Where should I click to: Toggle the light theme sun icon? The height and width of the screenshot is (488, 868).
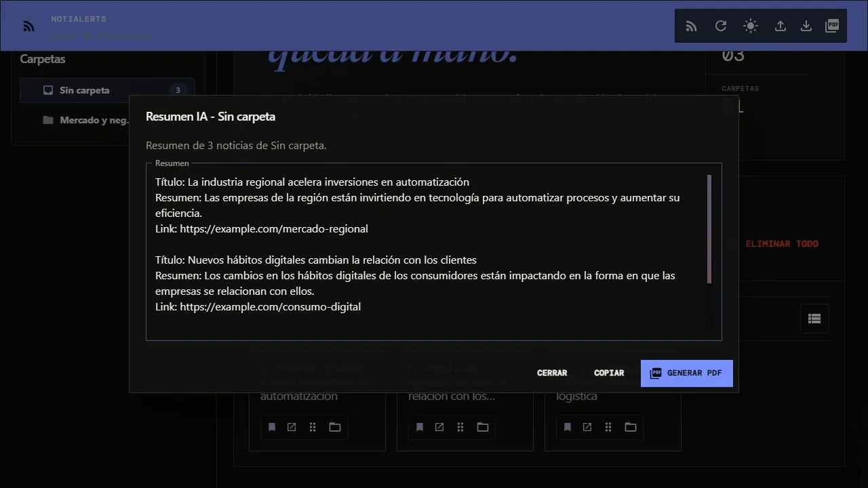751,26
